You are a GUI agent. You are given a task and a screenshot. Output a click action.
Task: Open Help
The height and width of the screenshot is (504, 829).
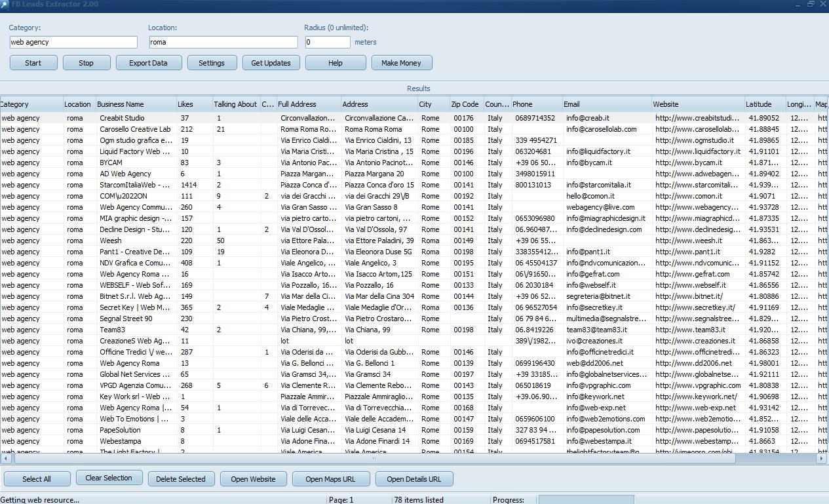336,63
